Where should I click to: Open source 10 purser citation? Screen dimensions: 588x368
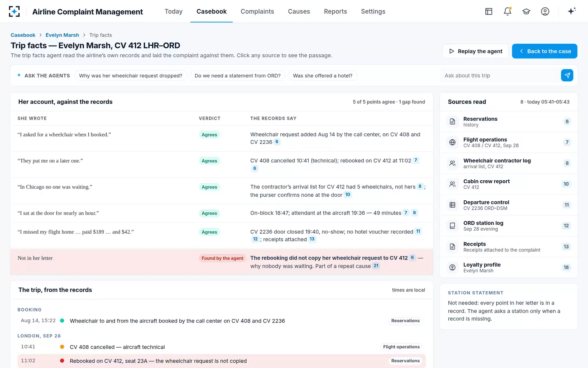tap(348, 195)
